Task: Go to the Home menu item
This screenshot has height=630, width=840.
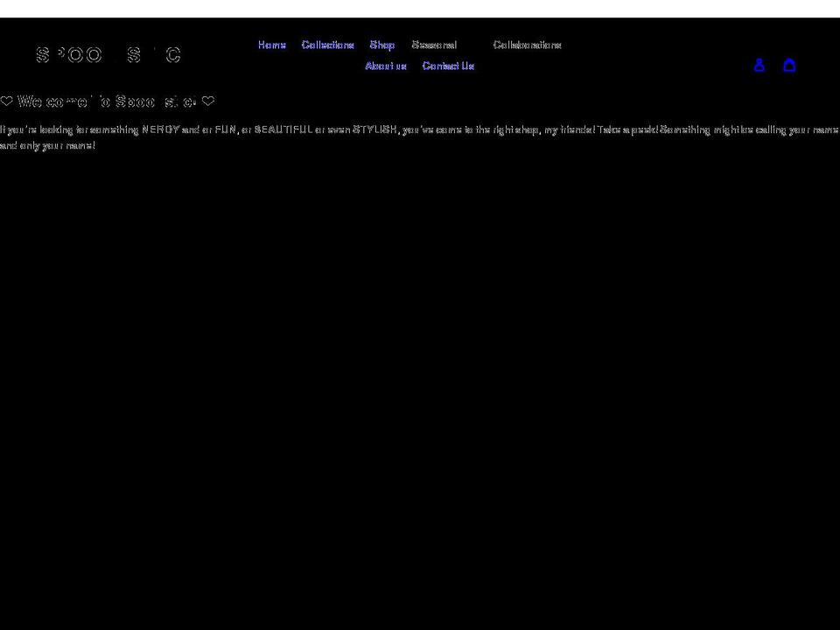Action: (x=272, y=45)
